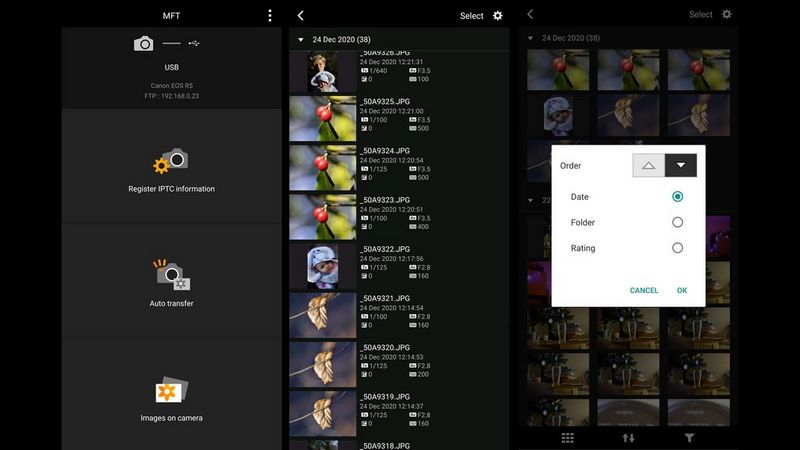The image size is (800, 450).
Task: Tap the Canon EOS R5 camera name
Action: [x=171, y=86]
